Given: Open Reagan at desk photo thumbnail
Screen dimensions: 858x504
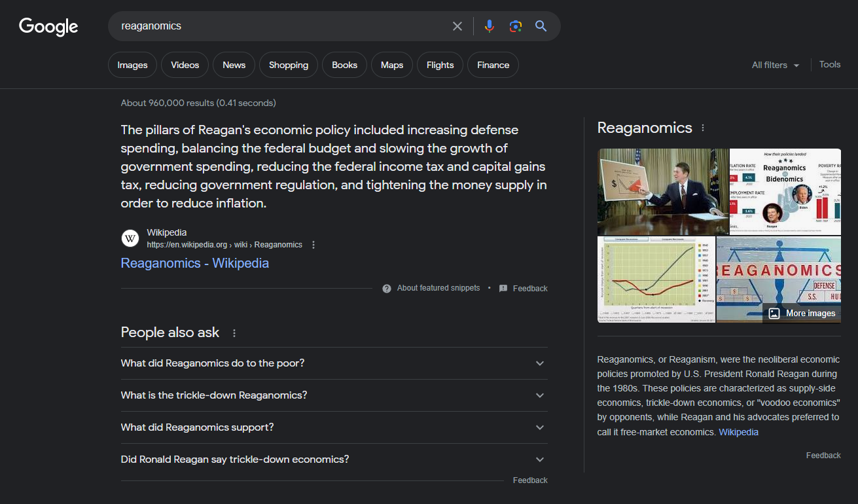Looking at the screenshot, I should pos(663,192).
